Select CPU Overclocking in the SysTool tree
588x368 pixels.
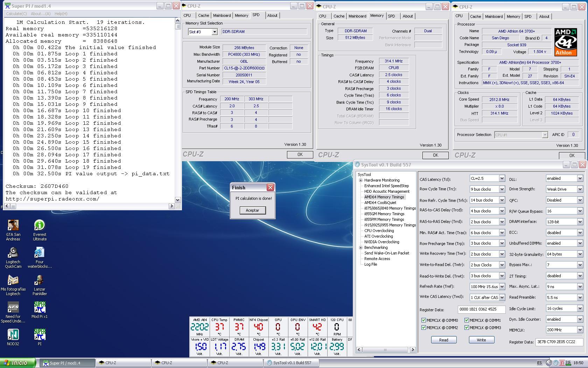tap(379, 231)
